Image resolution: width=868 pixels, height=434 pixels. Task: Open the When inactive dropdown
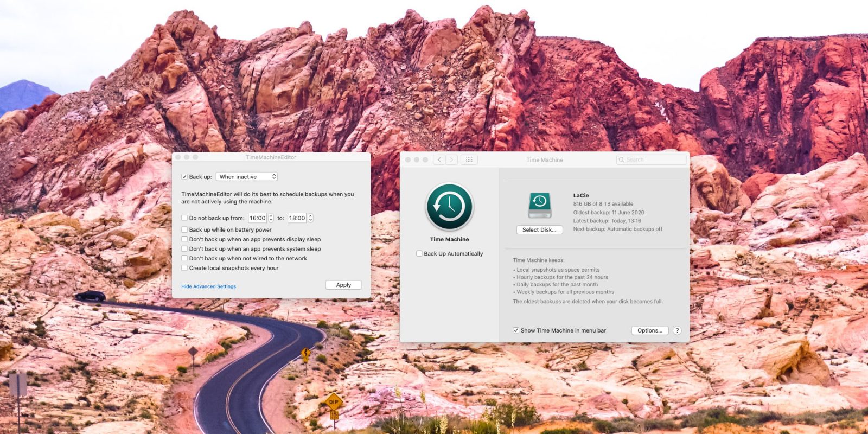(x=247, y=177)
